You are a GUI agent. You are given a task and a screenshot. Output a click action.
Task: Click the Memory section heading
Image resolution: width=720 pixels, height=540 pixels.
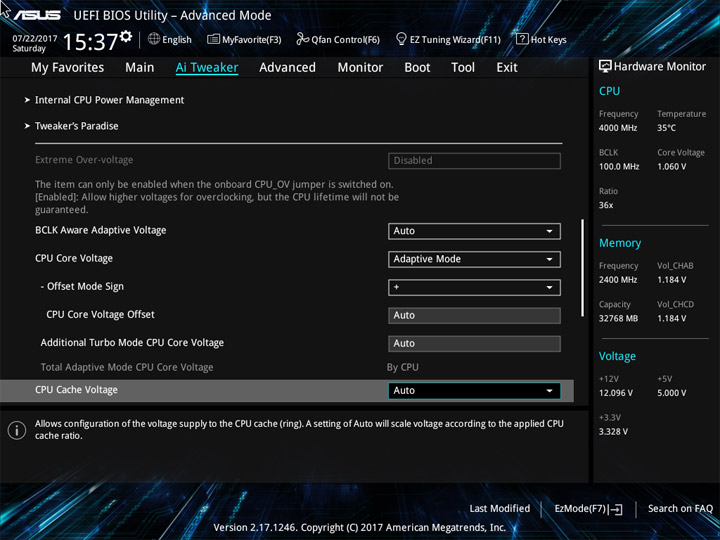tap(620, 243)
